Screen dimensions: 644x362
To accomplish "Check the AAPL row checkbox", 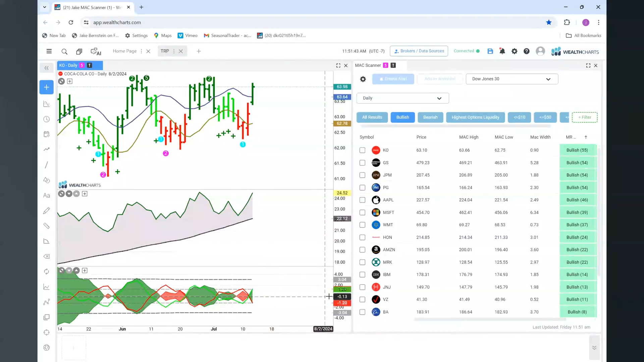I will 362,200.
